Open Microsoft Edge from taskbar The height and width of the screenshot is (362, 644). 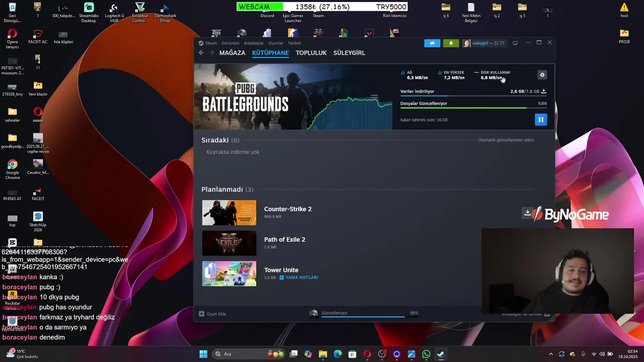[338, 354]
